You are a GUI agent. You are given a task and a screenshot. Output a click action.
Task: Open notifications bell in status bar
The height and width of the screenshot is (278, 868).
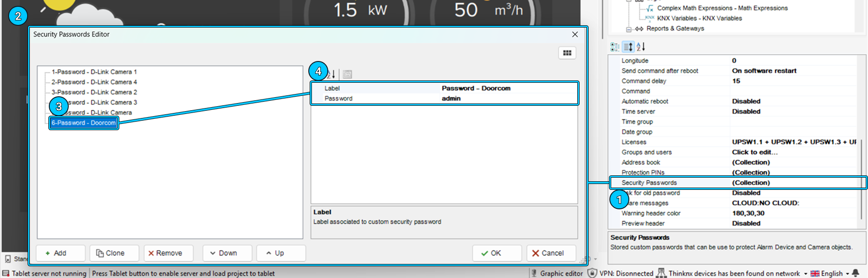click(855, 273)
